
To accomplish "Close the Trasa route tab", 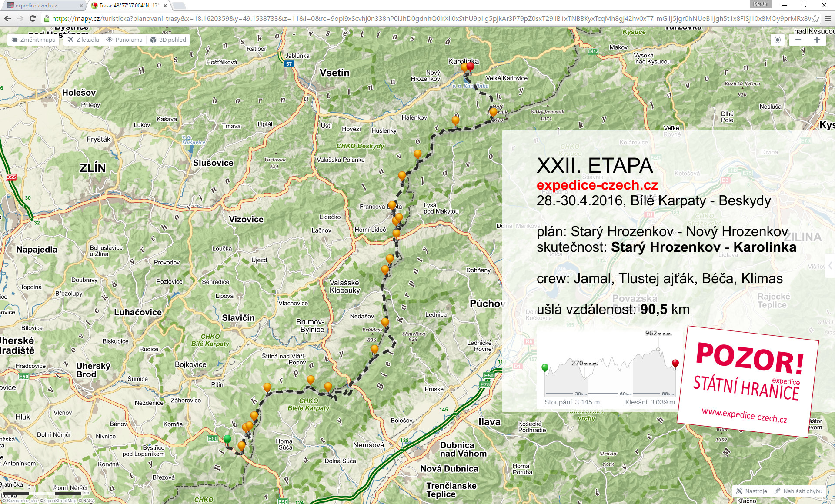I will tap(165, 6).
